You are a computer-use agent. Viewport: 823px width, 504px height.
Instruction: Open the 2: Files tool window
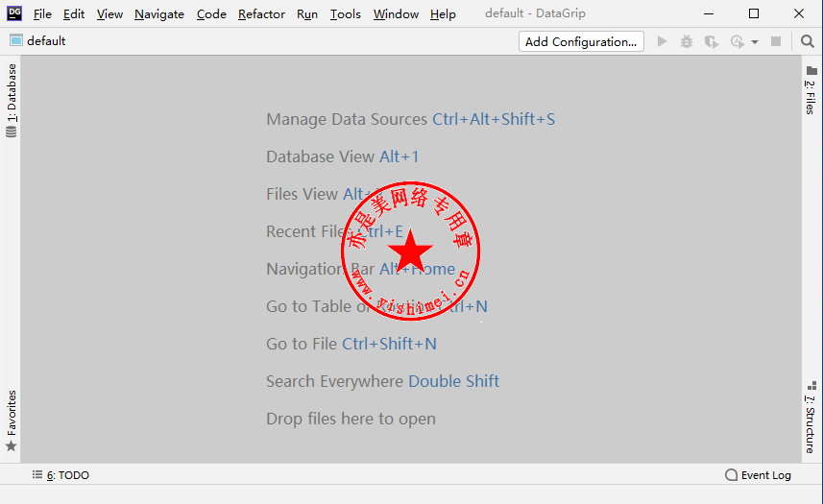(811, 90)
